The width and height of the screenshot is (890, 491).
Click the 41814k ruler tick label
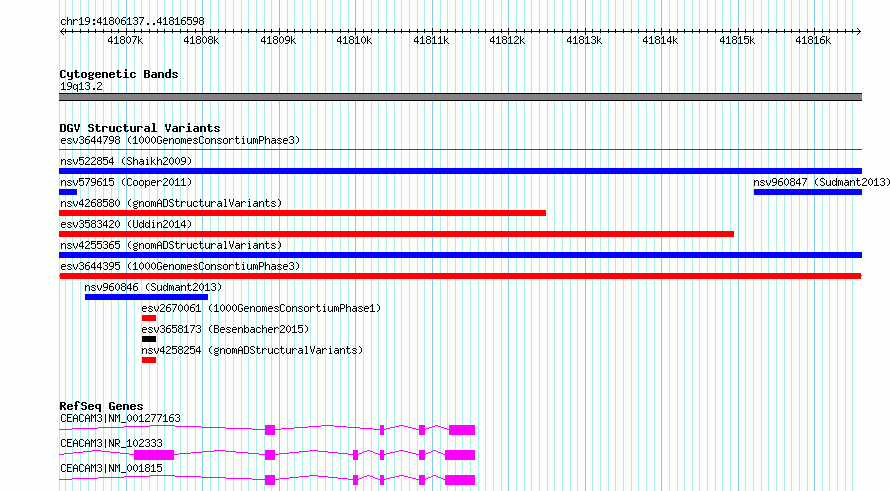point(660,40)
